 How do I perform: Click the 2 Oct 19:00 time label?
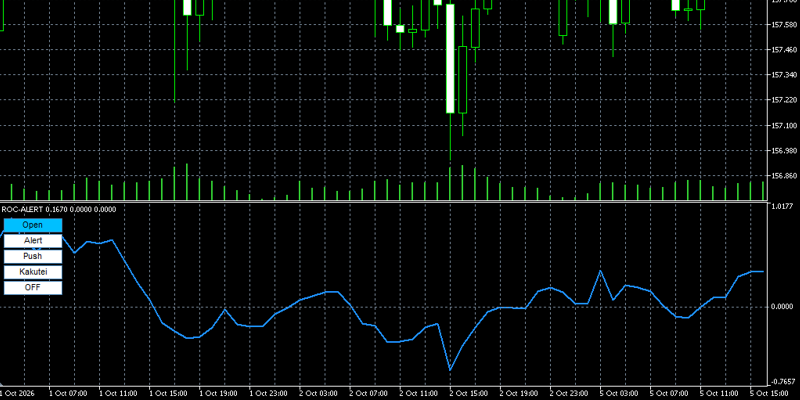pyautogui.click(x=518, y=393)
